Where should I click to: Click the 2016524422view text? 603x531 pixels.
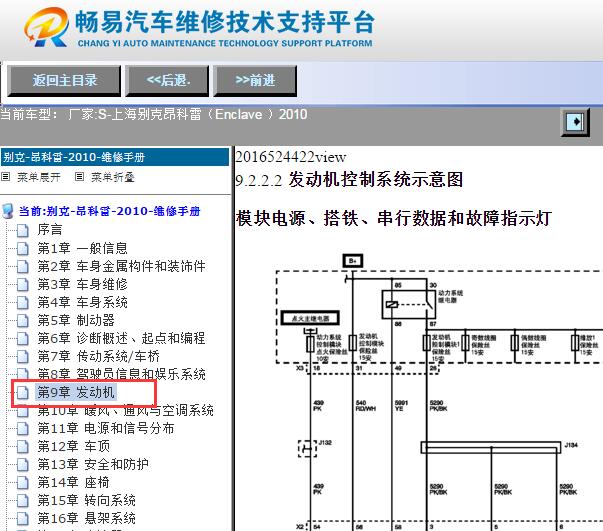tap(291, 157)
